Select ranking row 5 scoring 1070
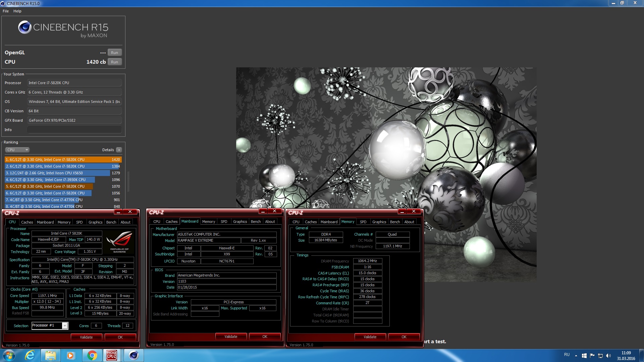 point(63,186)
